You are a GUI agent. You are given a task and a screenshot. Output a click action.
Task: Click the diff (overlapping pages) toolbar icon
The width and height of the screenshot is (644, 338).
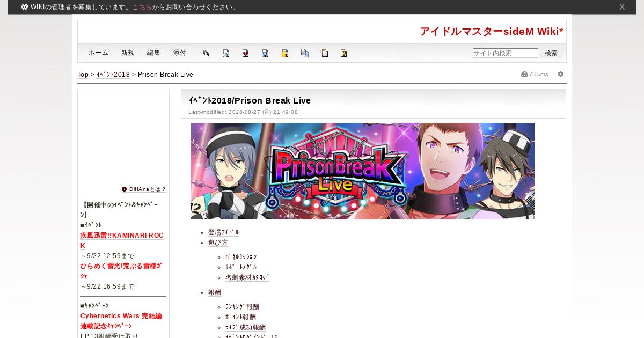pos(206,53)
